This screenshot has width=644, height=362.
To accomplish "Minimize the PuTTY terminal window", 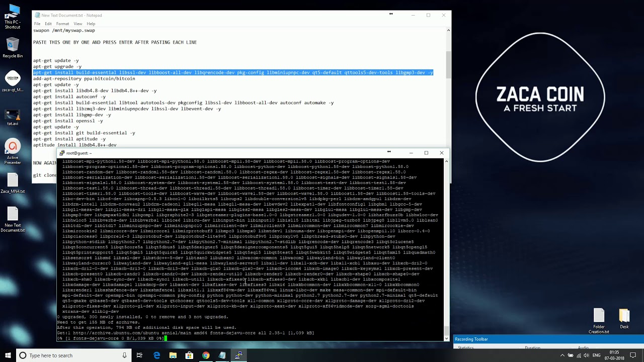I will point(411,153).
